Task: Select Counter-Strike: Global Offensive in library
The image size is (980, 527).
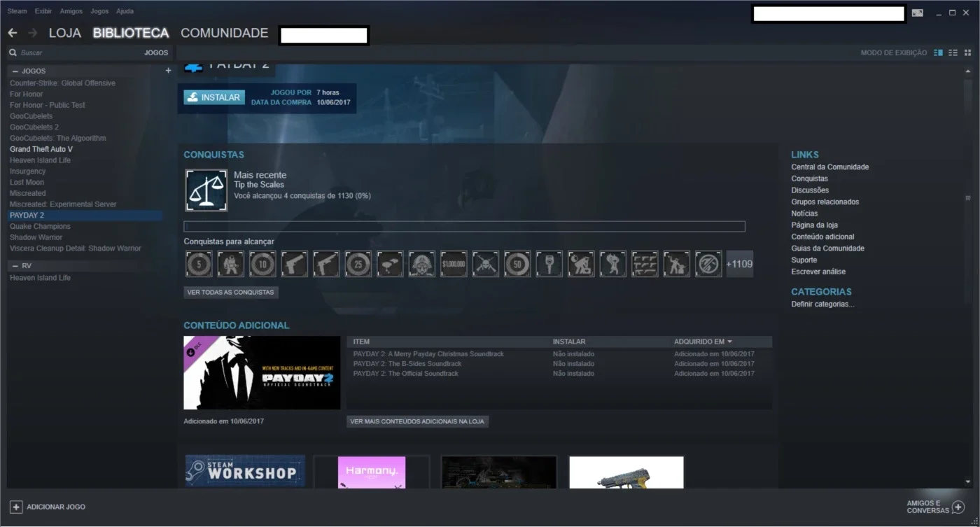Action: coord(62,83)
